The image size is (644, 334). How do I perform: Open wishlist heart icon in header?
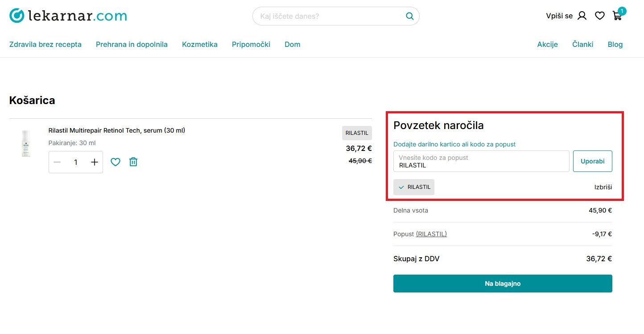[600, 16]
